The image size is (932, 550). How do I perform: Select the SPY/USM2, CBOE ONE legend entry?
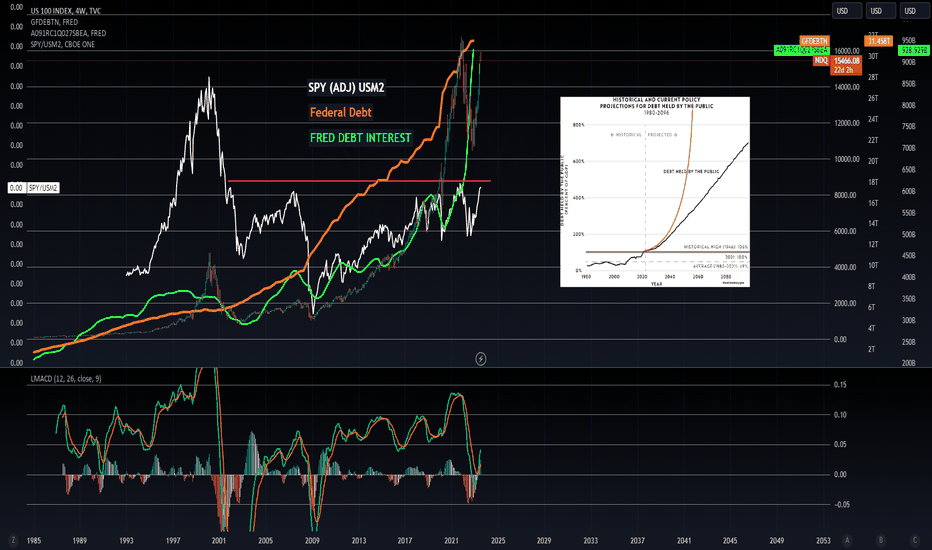coord(62,45)
